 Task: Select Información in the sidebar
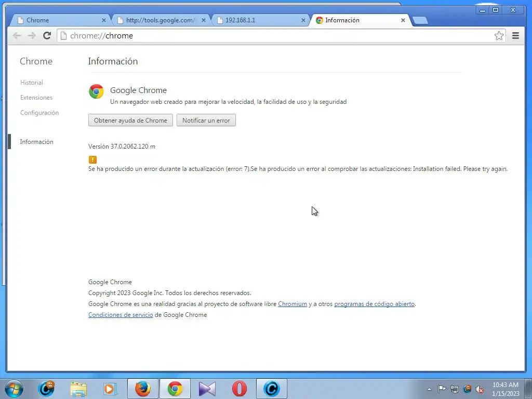click(x=37, y=142)
